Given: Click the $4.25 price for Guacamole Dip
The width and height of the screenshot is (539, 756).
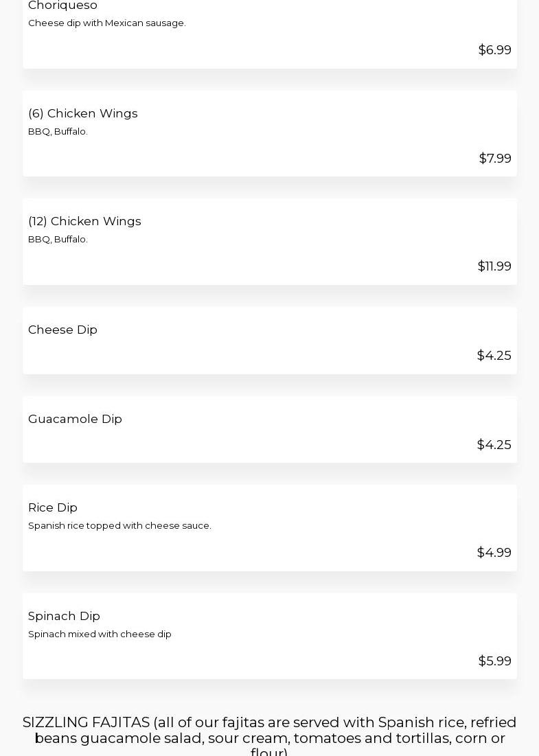Looking at the screenshot, I should (x=494, y=445).
